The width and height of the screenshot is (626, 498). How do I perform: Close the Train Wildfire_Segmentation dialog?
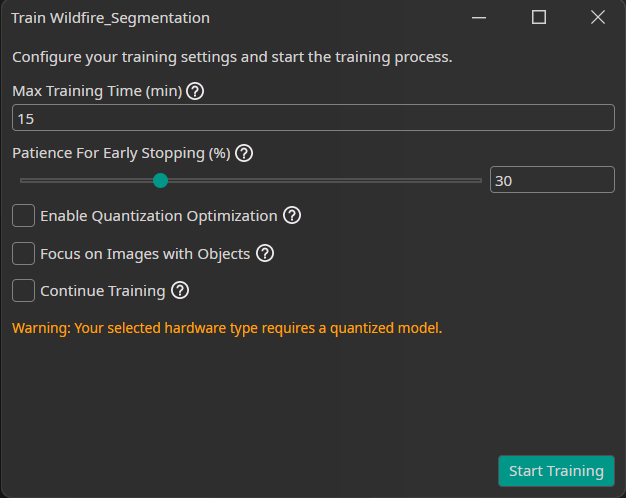point(597,17)
